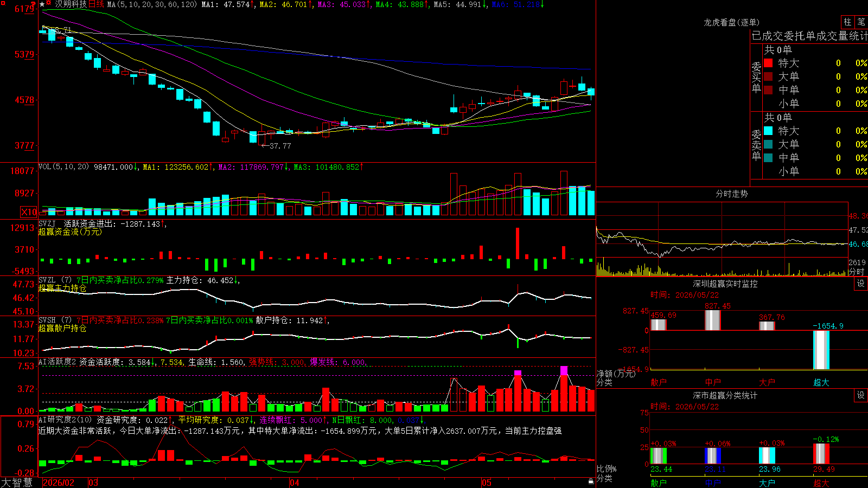
Task: Click the 827.45 中户 bar in 深圳超赢实时监控
Action: coord(713,320)
